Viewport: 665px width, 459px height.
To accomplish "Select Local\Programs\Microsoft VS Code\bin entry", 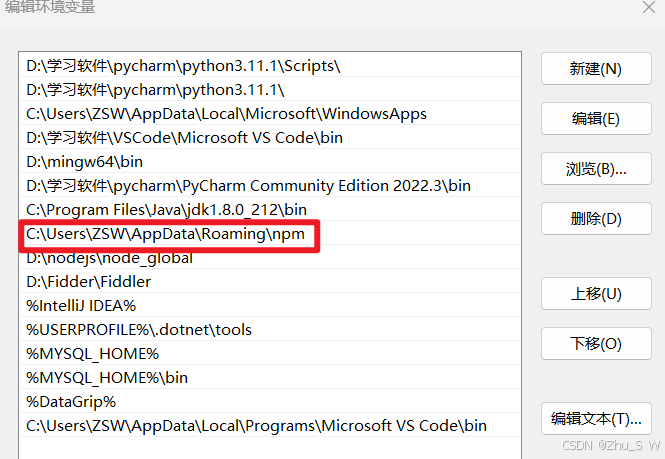I will [x=270, y=425].
